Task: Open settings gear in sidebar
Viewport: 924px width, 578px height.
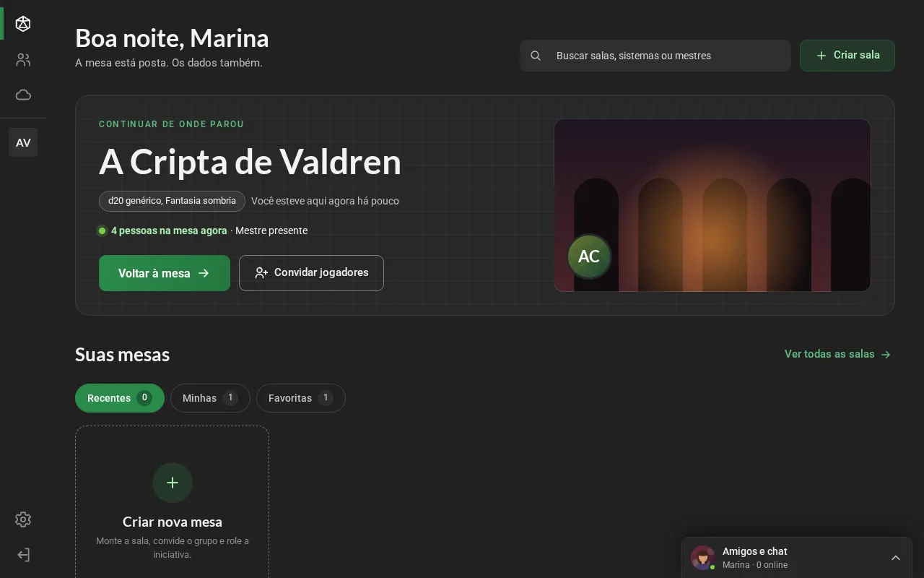Action: pyautogui.click(x=23, y=519)
